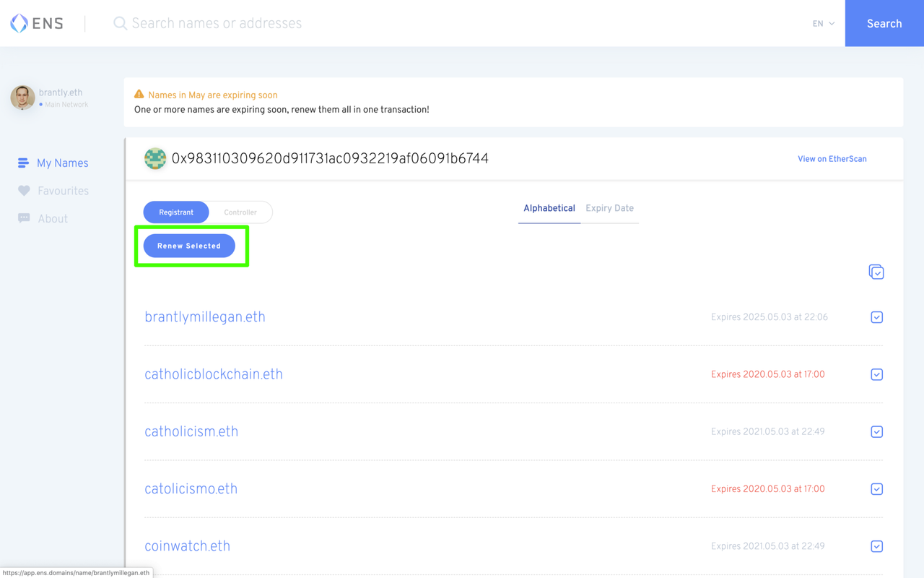The height and width of the screenshot is (578, 924).
Task: Toggle checkbox for catholicism.eth
Action: coord(876,431)
